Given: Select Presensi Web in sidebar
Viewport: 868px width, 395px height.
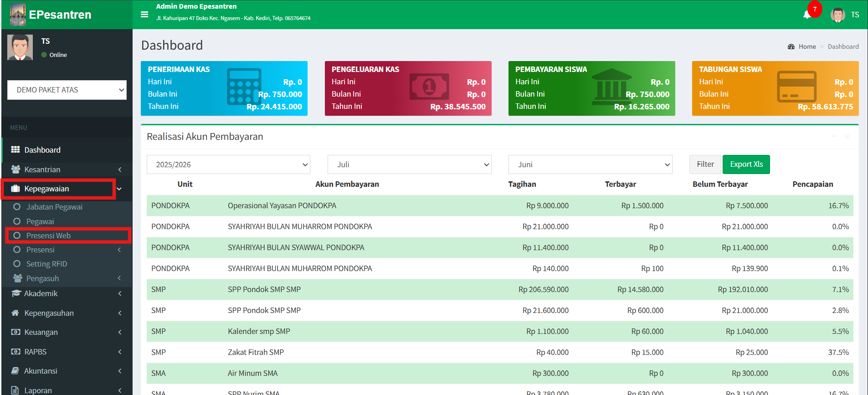Looking at the screenshot, I should click(x=48, y=236).
